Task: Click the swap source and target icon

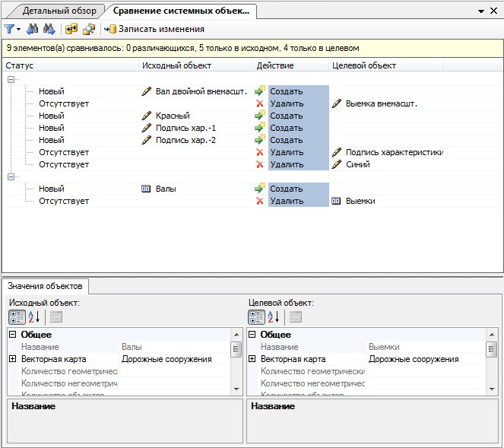Action: (71, 29)
